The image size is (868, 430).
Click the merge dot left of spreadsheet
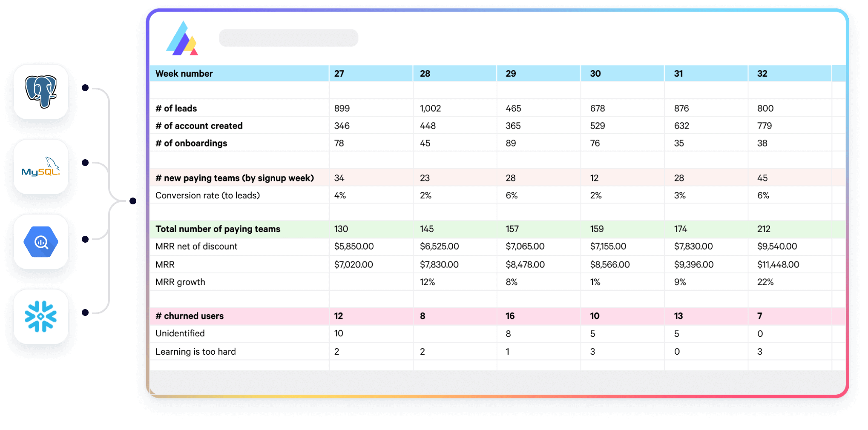(x=133, y=201)
